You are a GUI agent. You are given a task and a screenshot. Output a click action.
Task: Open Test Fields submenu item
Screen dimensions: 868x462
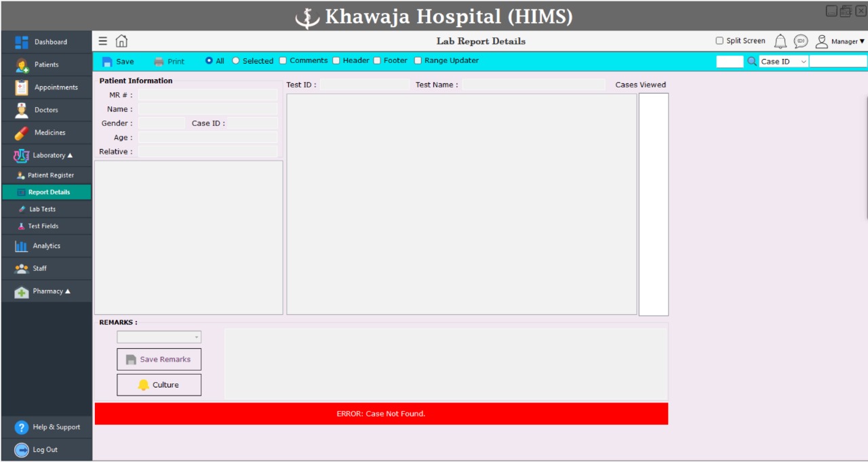pyautogui.click(x=46, y=226)
